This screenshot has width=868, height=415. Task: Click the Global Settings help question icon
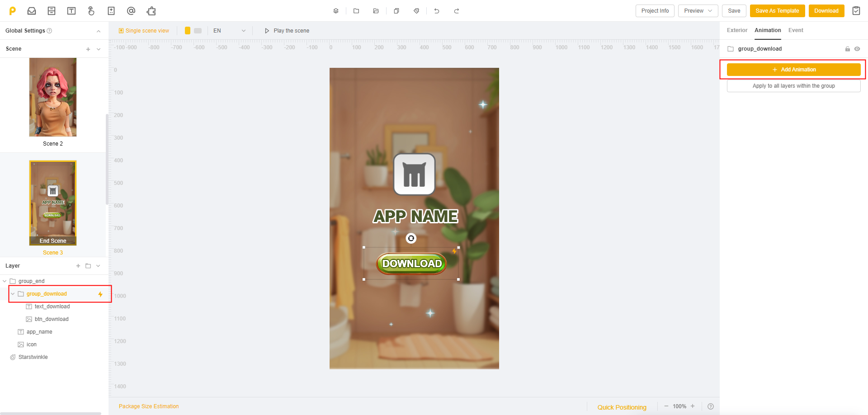tap(50, 31)
